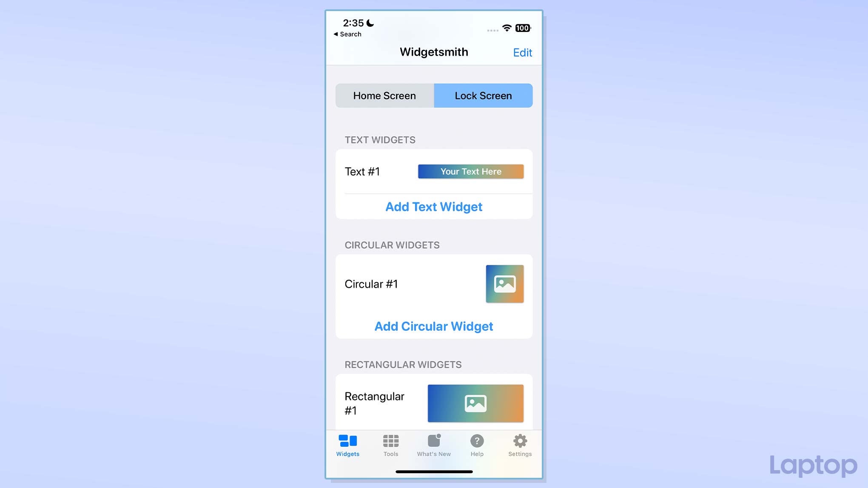Viewport: 868px width, 488px height.
Task: Switch to the Lock Screen tab
Action: pos(483,95)
